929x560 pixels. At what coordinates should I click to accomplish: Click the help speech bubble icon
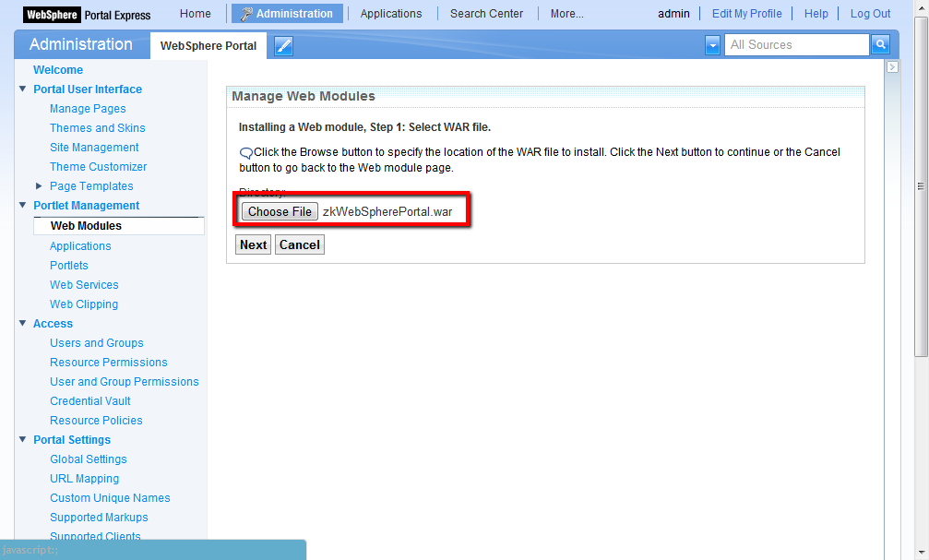[246, 153]
